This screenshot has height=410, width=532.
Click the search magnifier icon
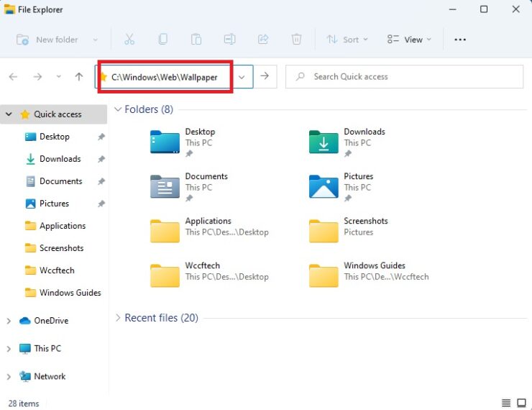(300, 77)
